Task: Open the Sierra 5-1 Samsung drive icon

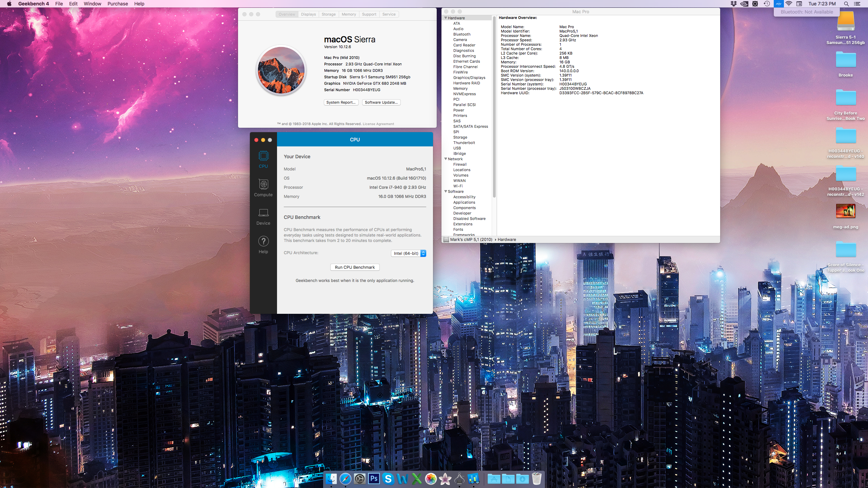Action: click(846, 21)
